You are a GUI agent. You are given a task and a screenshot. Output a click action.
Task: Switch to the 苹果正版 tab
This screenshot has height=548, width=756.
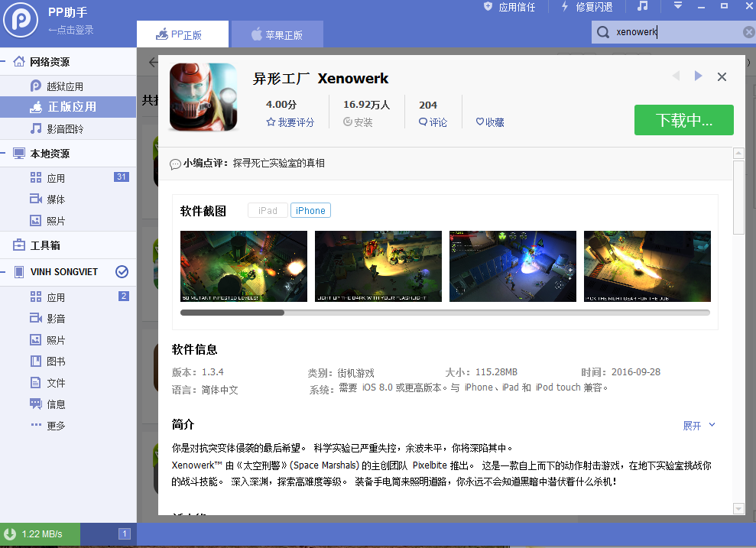coord(277,34)
